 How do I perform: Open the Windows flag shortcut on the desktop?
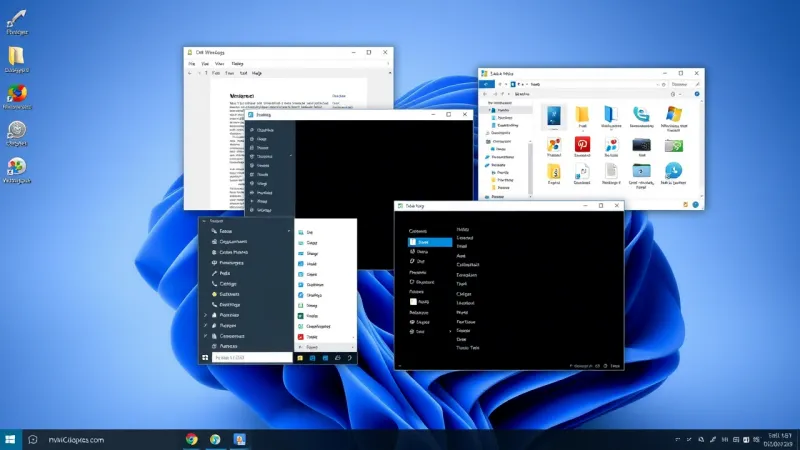coord(16,167)
